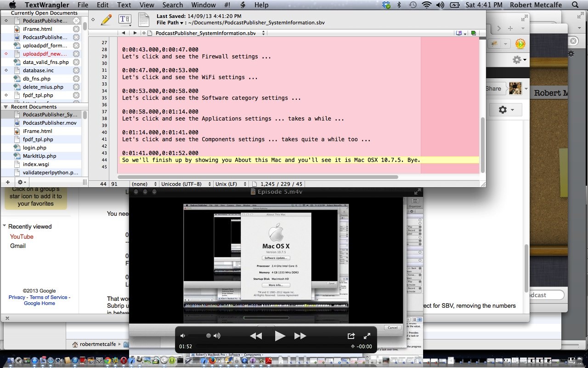Open the Window menu

click(x=204, y=5)
